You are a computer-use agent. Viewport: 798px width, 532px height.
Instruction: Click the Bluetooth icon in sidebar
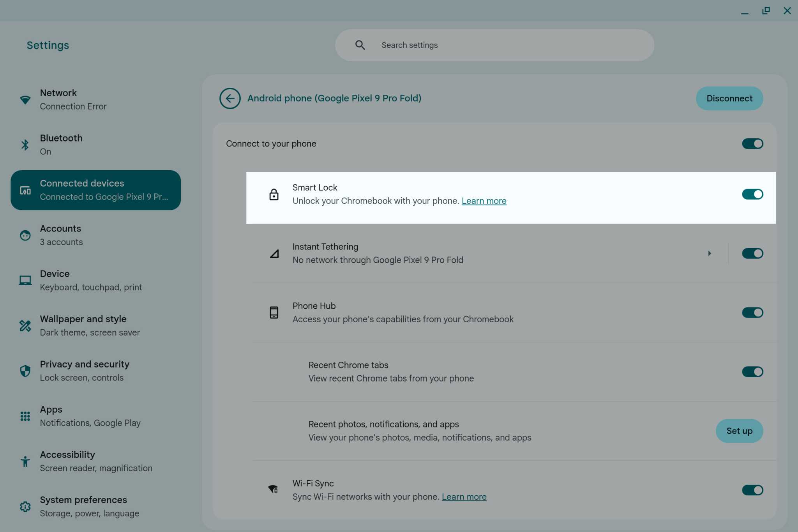25,144
